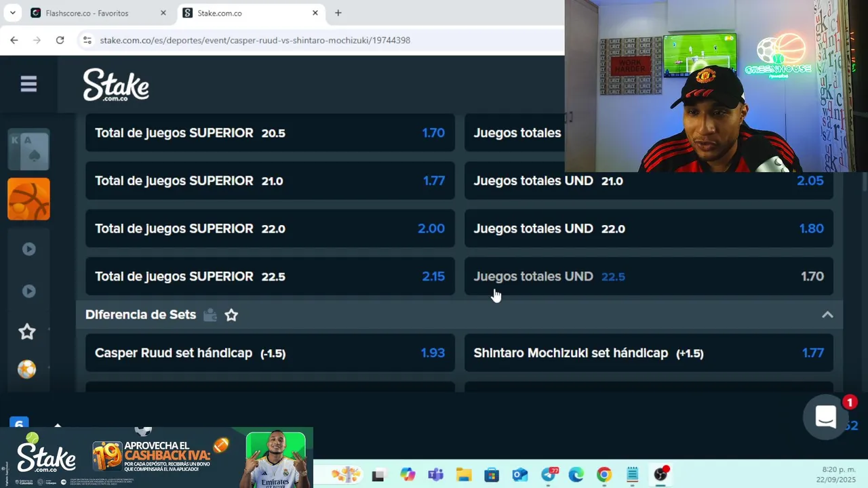Open the Casino cards section in sidebar

coord(28,149)
